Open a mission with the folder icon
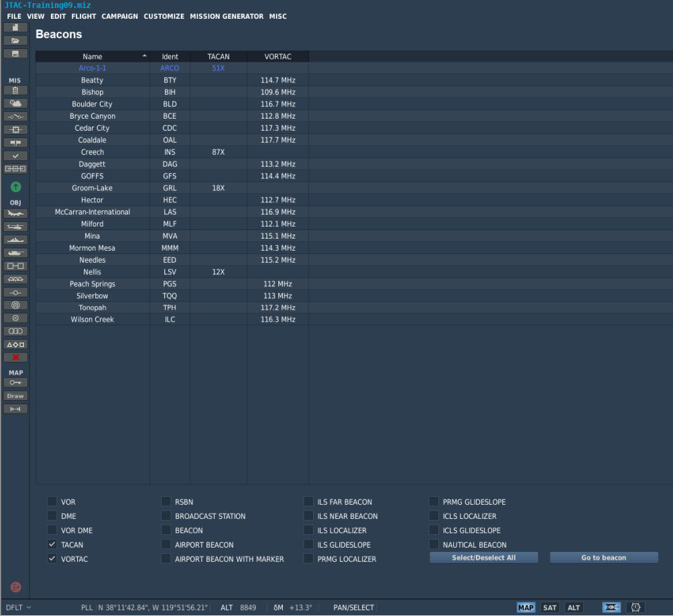The height and width of the screenshot is (616, 673). click(15, 41)
